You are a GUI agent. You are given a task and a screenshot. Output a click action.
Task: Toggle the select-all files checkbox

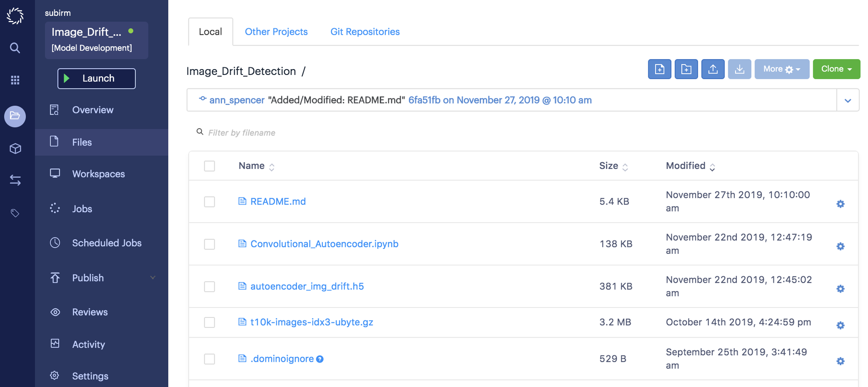point(209,166)
